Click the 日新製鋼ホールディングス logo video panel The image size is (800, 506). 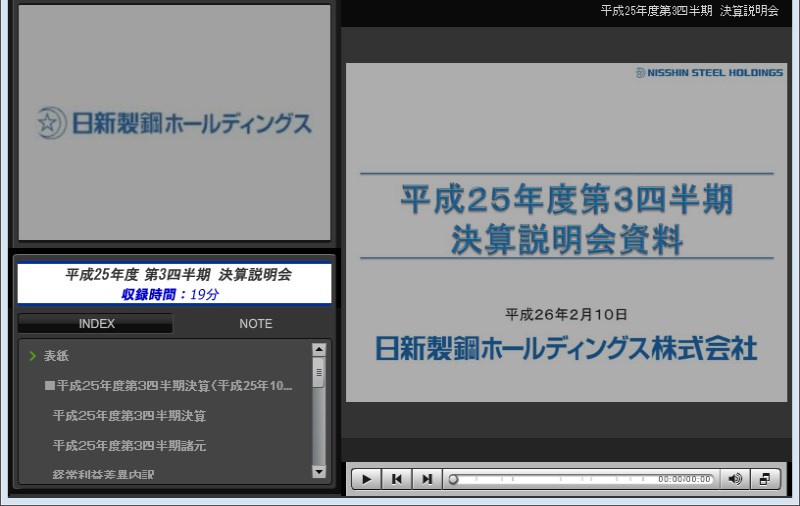pyautogui.click(x=174, y=122)
